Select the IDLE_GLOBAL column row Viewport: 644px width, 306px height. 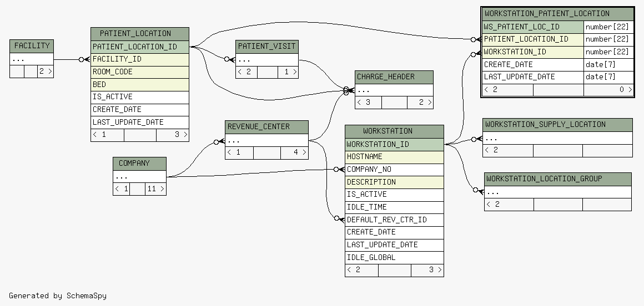coord(394,258)
